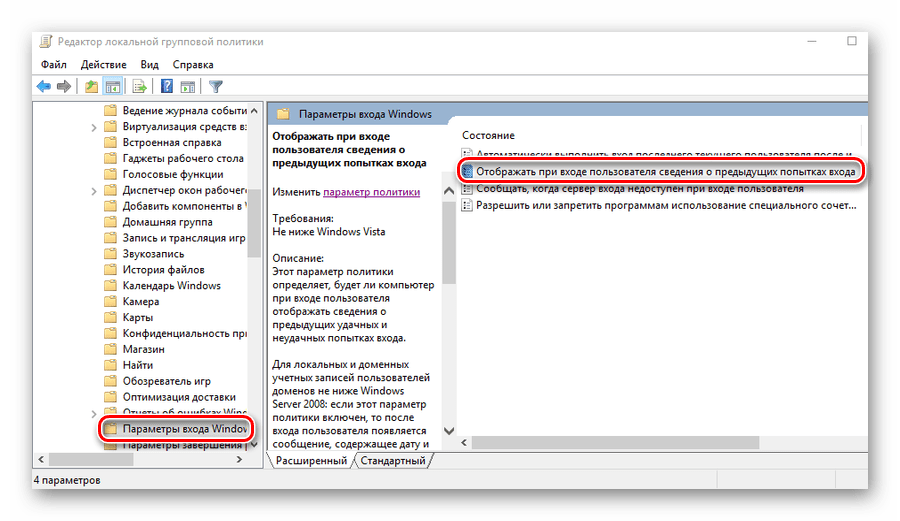Image resolution: width=900 pixels, height=521 pixels.
Task: Expand the Виртуализация средств tree node
Action: (94, 127)
